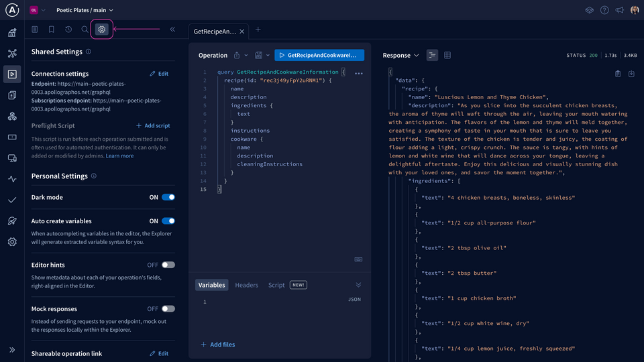Click the cleaningInstructions field in editor
The width and height of the screenshot is (644, 362).
point(270,164)
